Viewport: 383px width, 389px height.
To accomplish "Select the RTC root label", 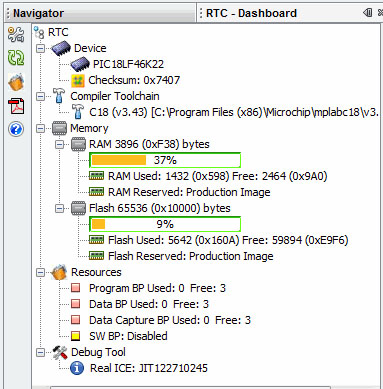I will 58,32.
